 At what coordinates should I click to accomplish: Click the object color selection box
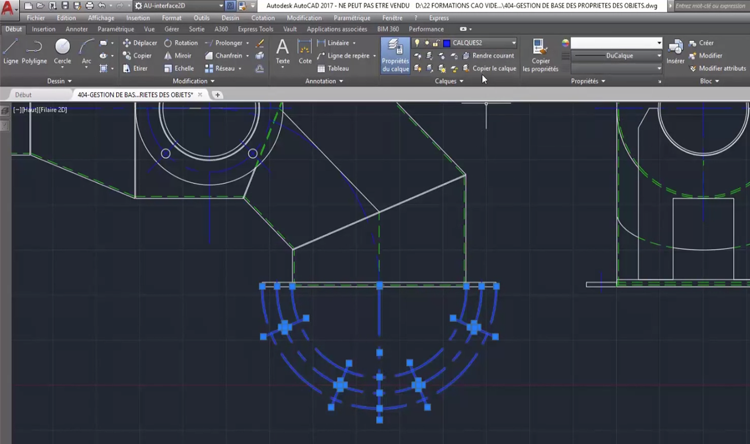point(615,43)
